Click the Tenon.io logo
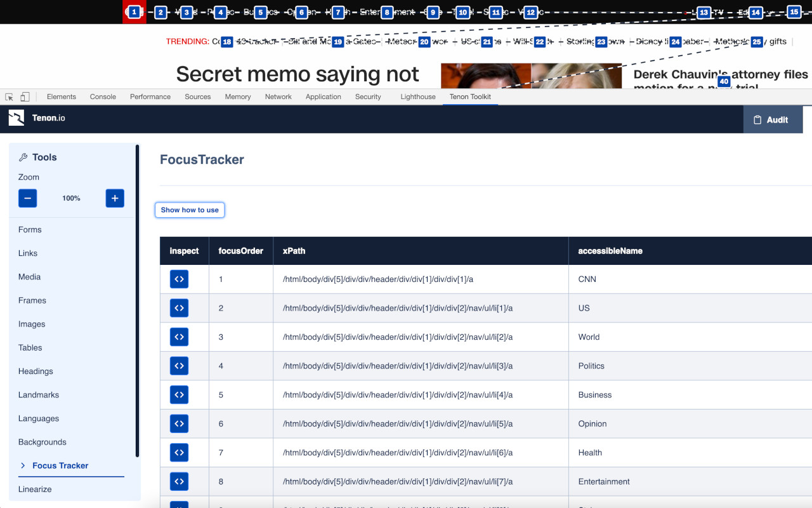Screen dimensions: 812x508 37,118
